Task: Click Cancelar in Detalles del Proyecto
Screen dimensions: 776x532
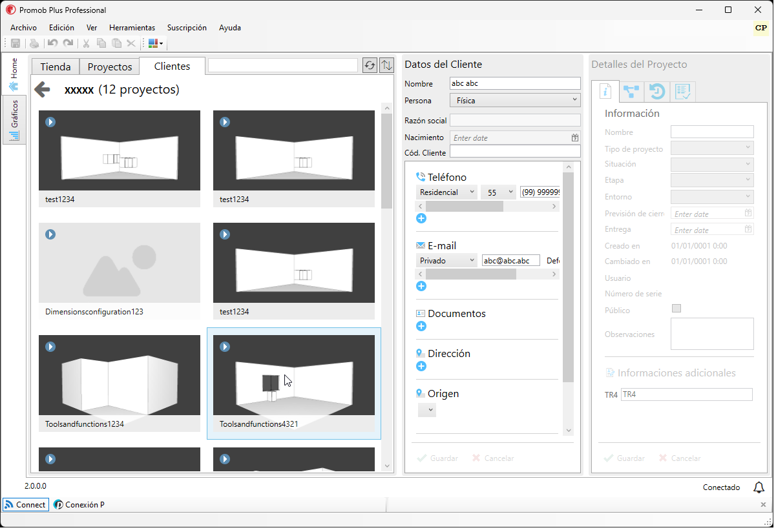Action: (680, 458)
